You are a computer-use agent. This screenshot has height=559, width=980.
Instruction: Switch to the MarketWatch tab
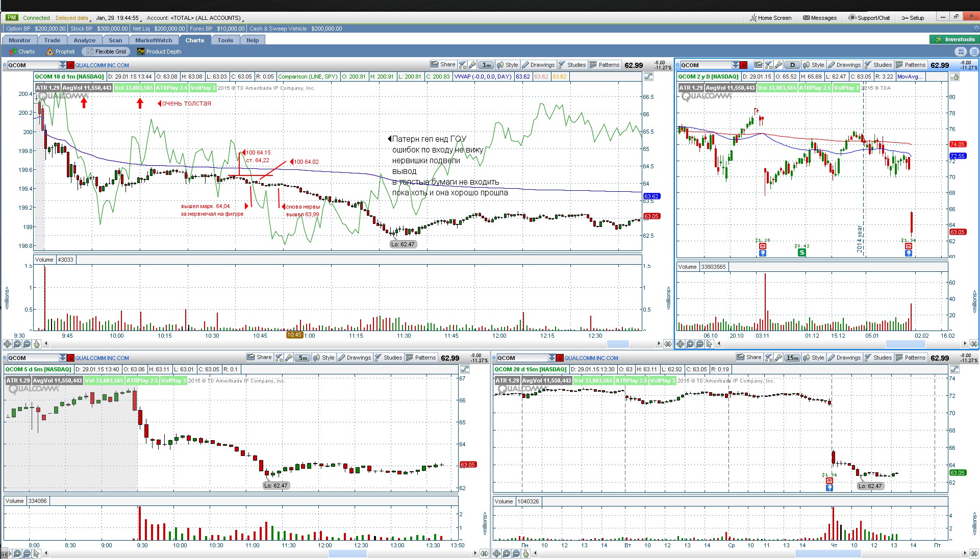(154, 40)
